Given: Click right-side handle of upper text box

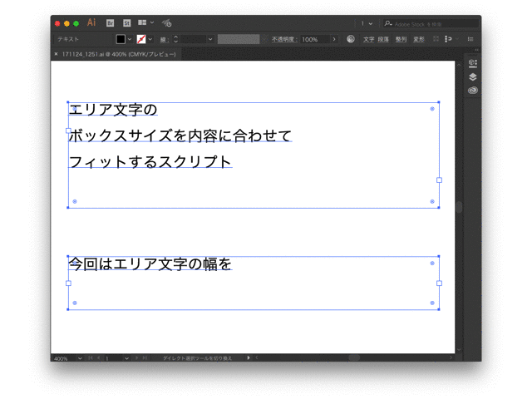Looking at the screenshot, I should tap(439, 180).
